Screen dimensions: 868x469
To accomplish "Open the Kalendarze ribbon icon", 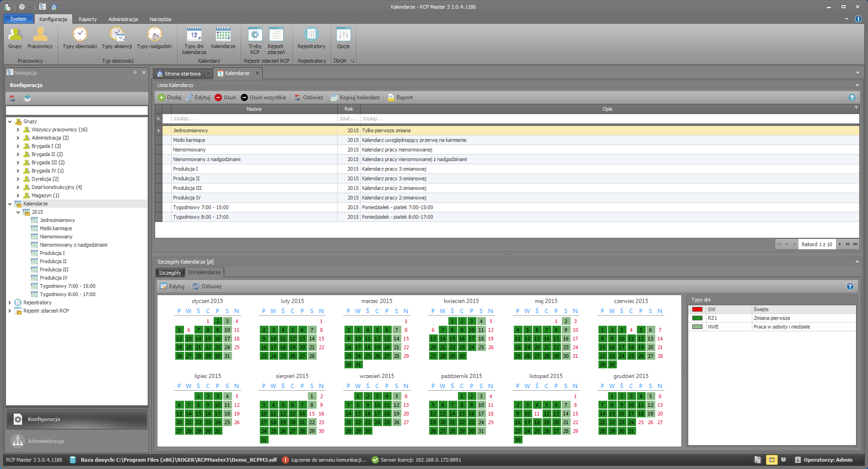I will (x=223, y=38).
